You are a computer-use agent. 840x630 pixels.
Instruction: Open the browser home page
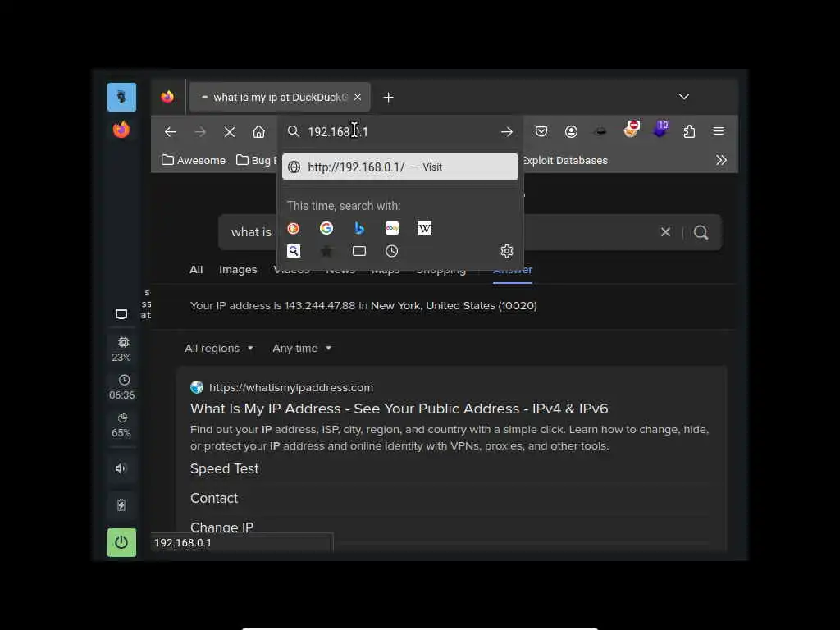click(258, 132)
